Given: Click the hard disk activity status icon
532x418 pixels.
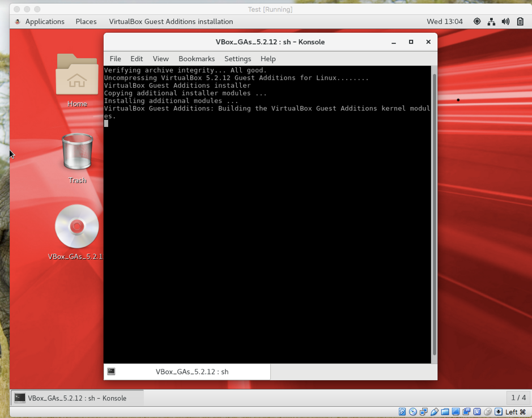Looking at the screenshot, I should [x=402, y=411].
